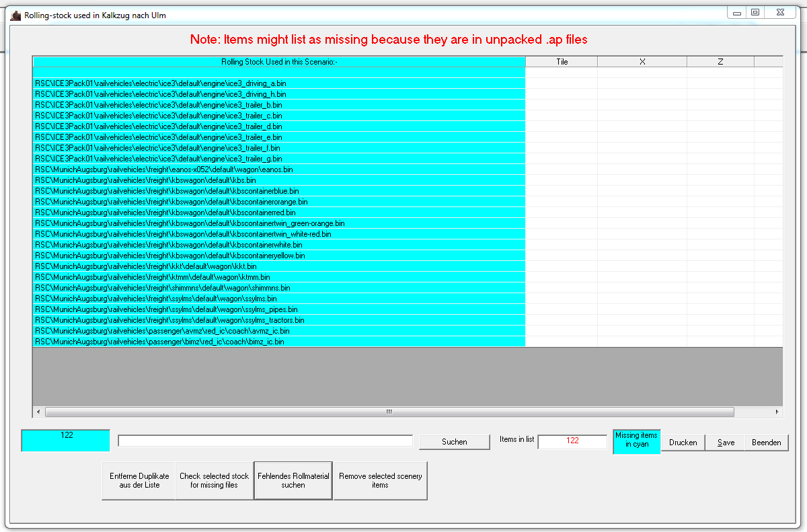Select the ice3_trailer_d.bin row
The height and width of the screenshot is (532, 807).
pyautogui.click(x=279, y=126)
